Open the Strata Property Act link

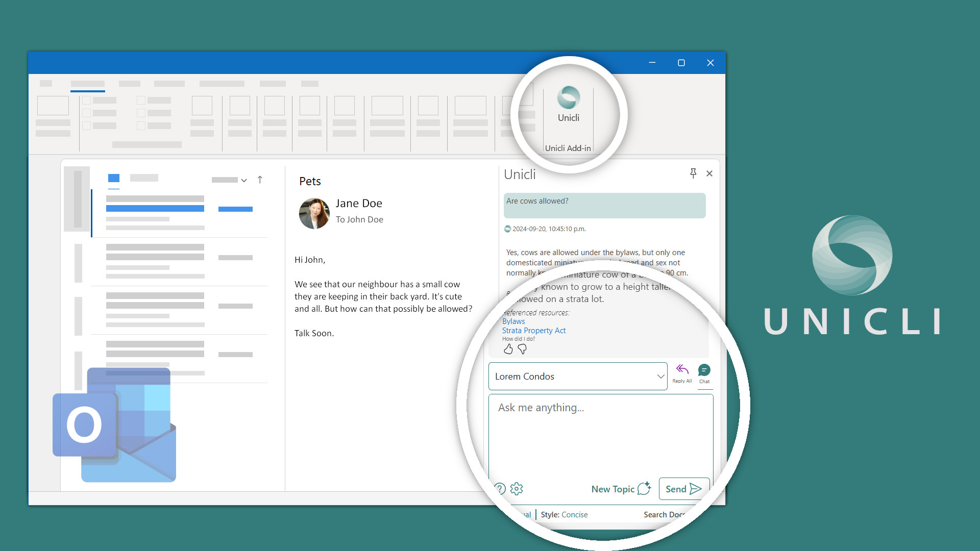[534, 331]
